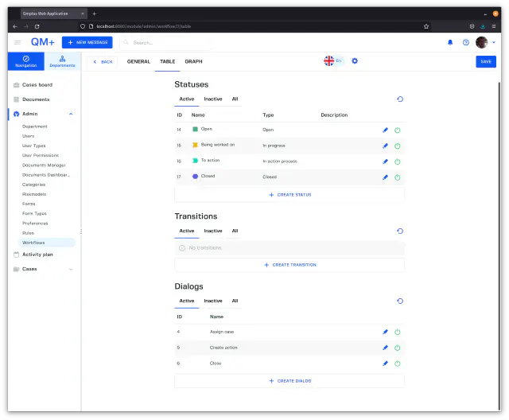The width and height of the screenshot is (509, 420).
Task: Collapse the Admin section chevron
Action: tap(71, 114)
